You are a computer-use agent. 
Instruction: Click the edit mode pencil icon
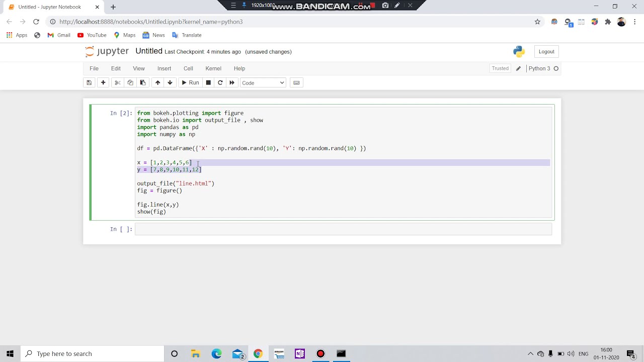pos(518,68)
